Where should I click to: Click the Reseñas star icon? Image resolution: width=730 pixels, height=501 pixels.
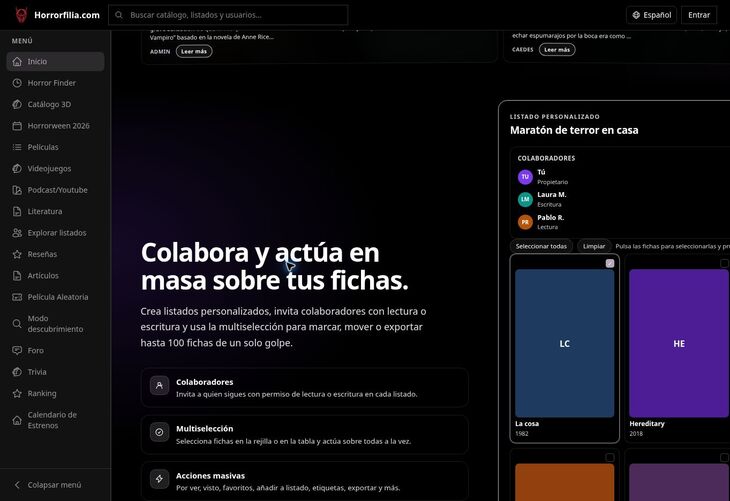pos(17,254)
